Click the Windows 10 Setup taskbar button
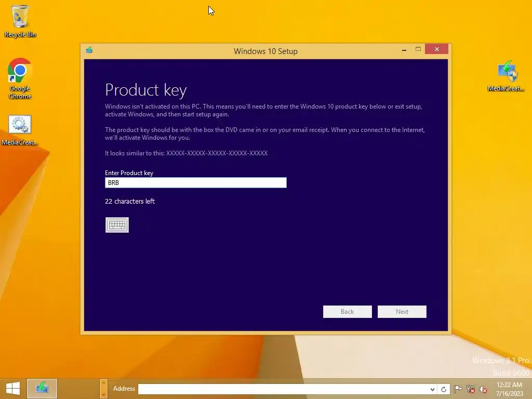This screenshot has height=399, width=532. pyautogui.click(x=42, y=388)
